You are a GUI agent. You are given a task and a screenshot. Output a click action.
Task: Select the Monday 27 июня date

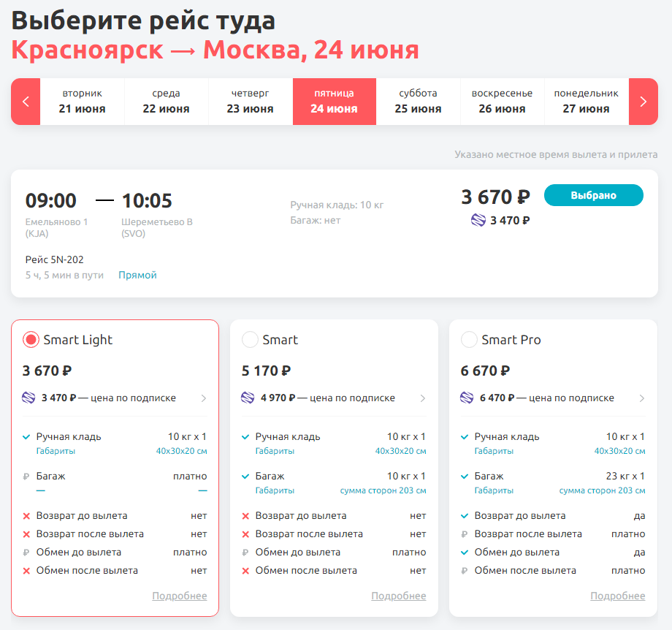click(586, 102)
